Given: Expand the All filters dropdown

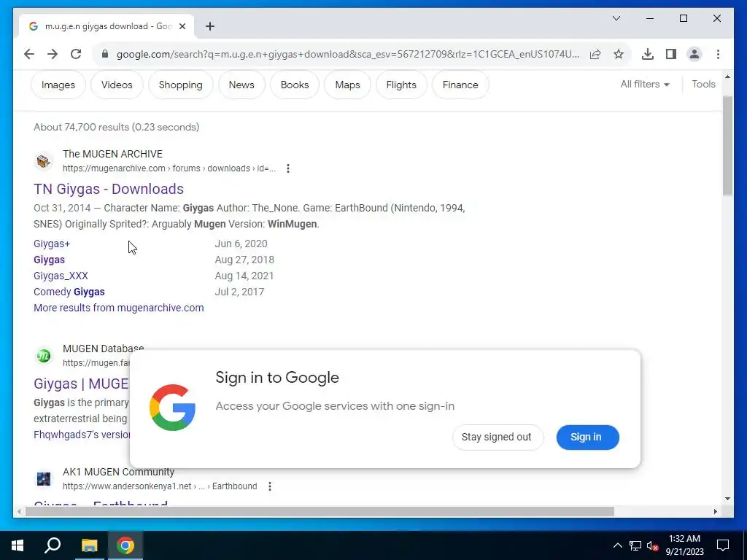Looking at the screenshot, I should [645, 85].
